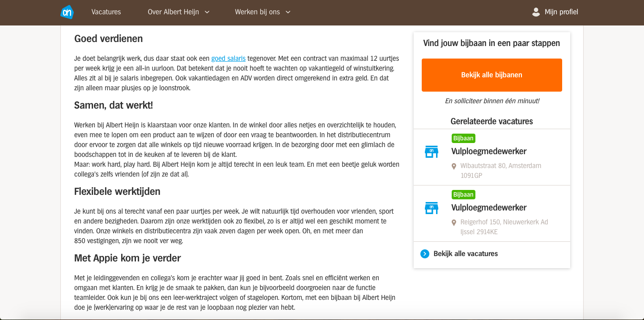Click the store icon beside the Wibautstraat vacancy
This screenshot has height=320, width=644.
[431, 152]
